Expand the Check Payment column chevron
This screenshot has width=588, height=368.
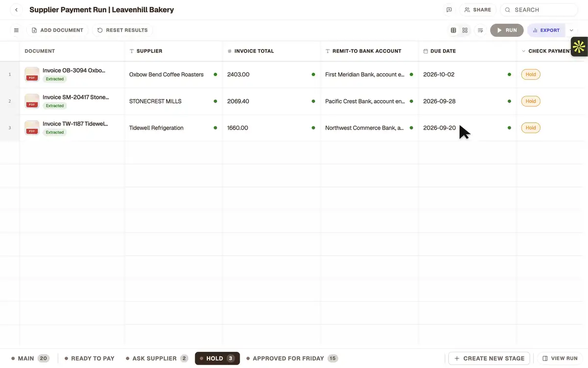pyautogui.click(x=523, y=51)
